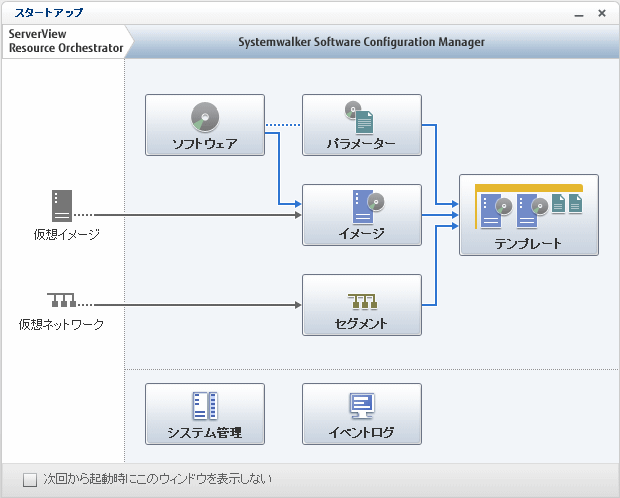
Task: Click the 仮想イメージ server icon
Action: pyautogui.click(x=62, y=206)
